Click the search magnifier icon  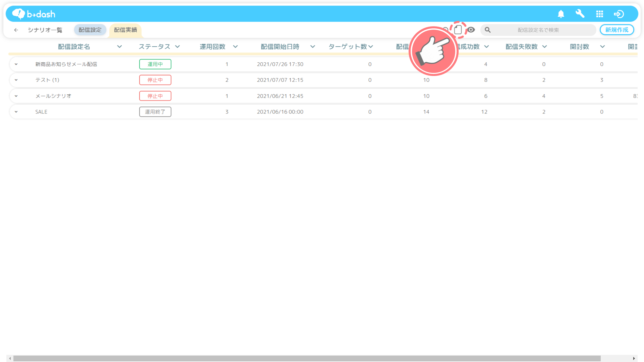(x=488, y=30)
